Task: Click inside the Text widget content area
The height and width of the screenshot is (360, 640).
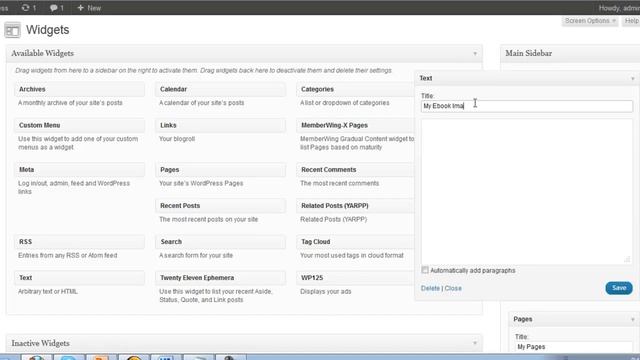Action: tap(527, 191)
